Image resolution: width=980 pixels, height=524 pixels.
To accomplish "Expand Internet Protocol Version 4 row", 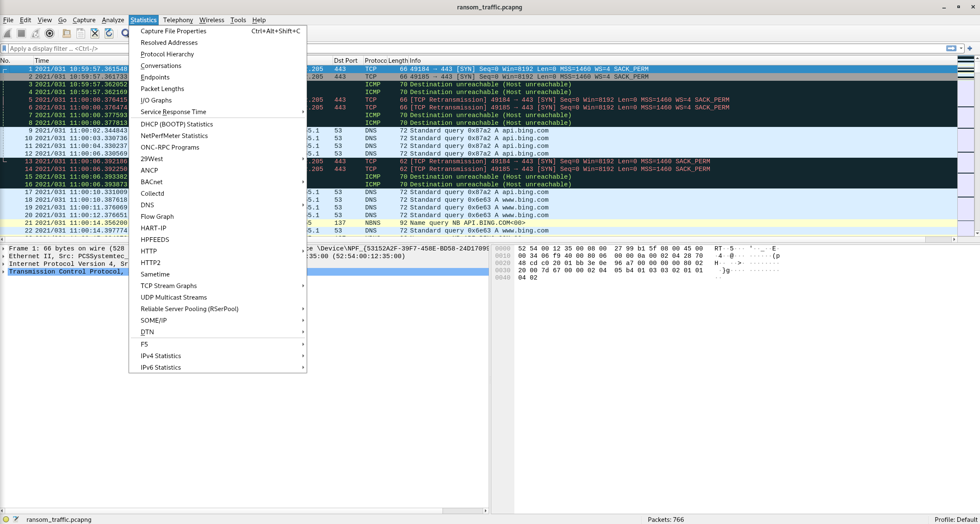I will tap(3, 264).
